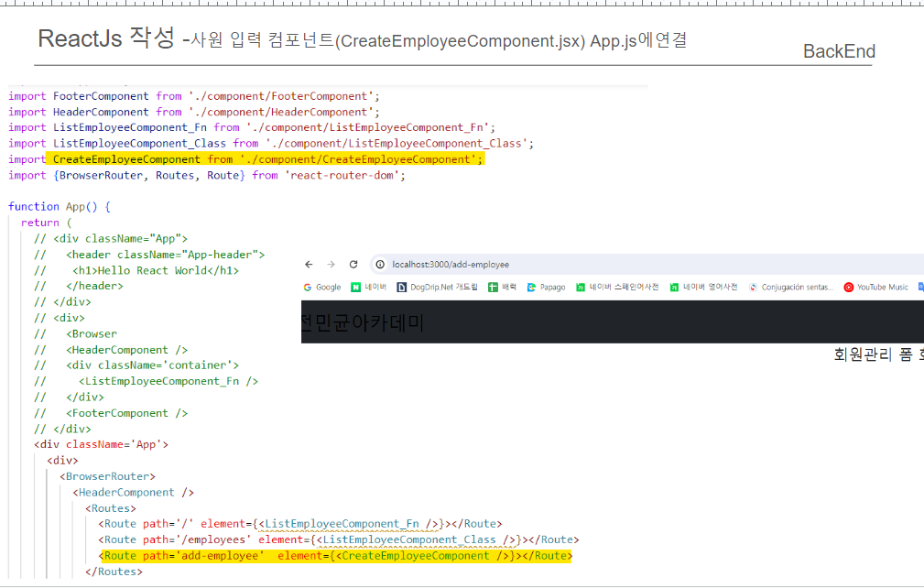Open the Conjugación sentas bookmark
This screenshot has height=588, width=924.
point(791,287)
